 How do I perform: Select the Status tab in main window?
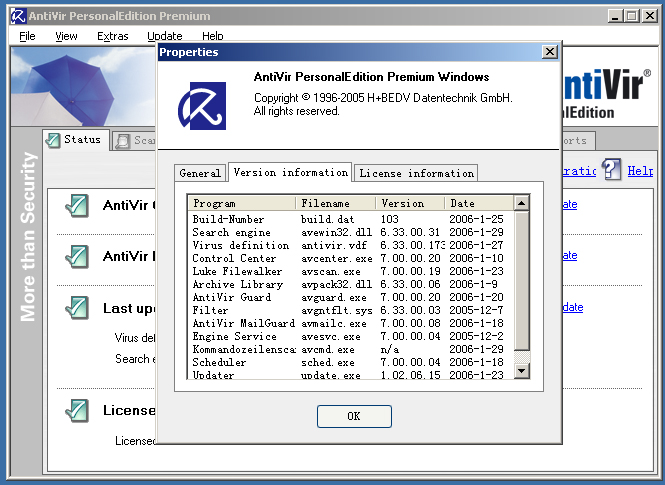(x=76, y=139)
